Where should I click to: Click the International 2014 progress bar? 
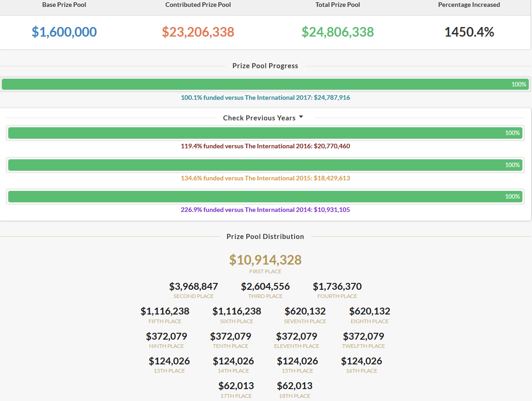tap(265, 196)
